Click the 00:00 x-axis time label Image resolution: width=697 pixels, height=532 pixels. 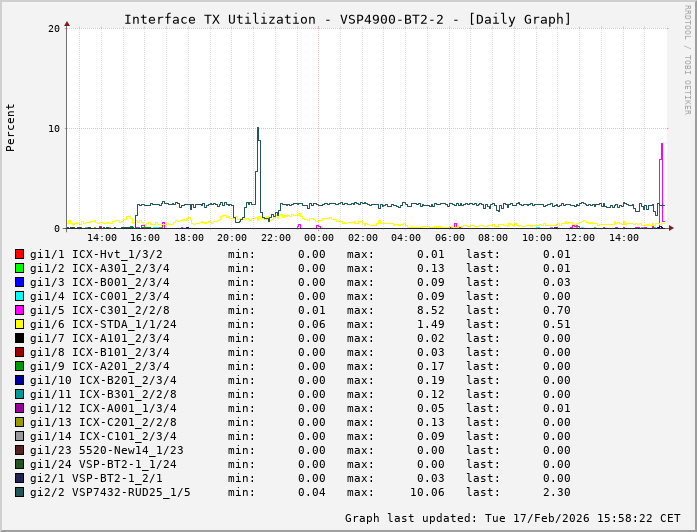(319, 238)
